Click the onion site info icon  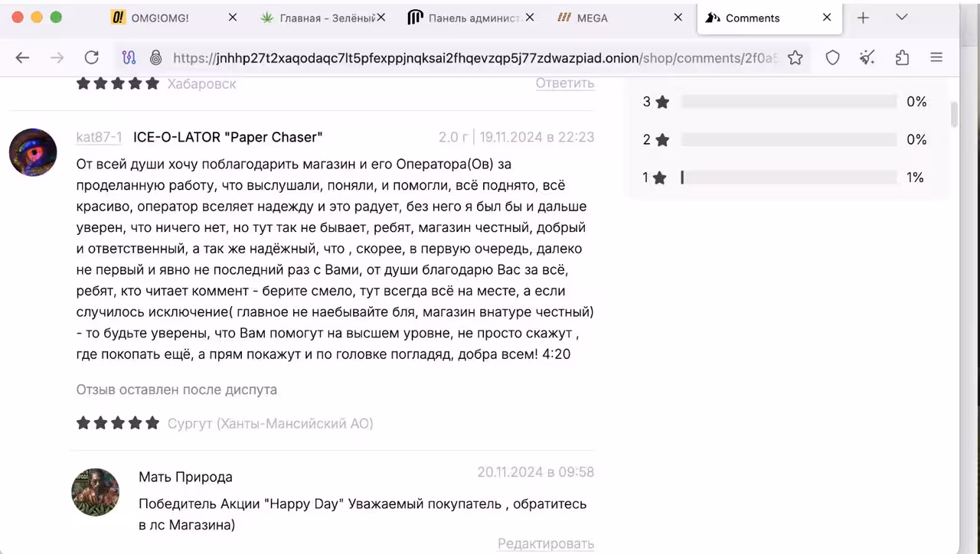(156, 57)
